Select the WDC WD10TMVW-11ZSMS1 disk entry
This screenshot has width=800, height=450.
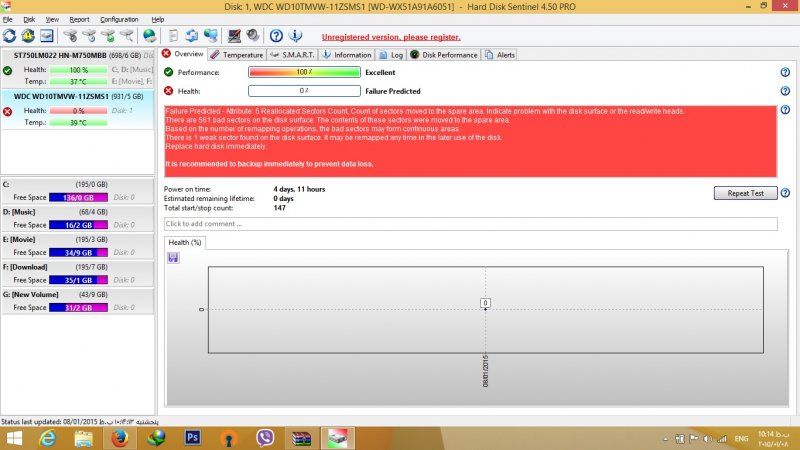point(78,109)
